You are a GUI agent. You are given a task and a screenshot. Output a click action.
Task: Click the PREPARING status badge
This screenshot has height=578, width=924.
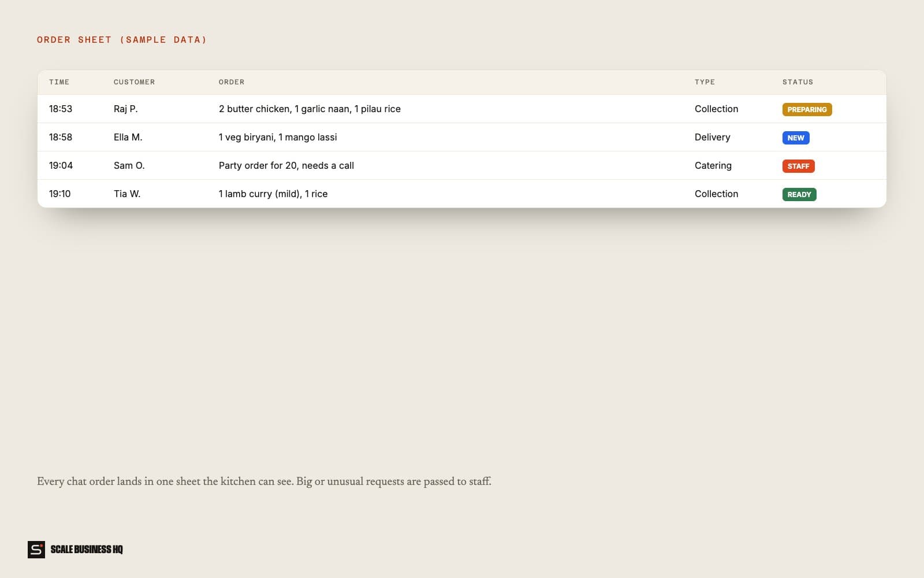(x=807, y=109)
